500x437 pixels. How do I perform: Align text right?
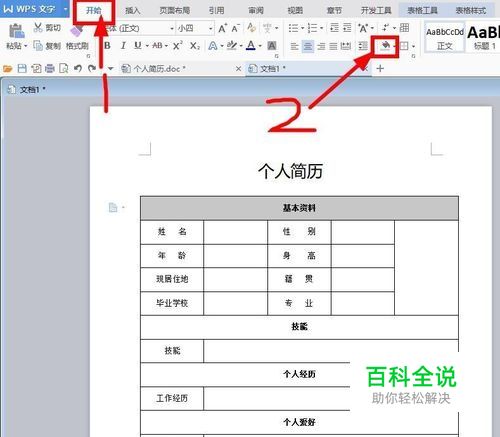(x=321, y=46)
